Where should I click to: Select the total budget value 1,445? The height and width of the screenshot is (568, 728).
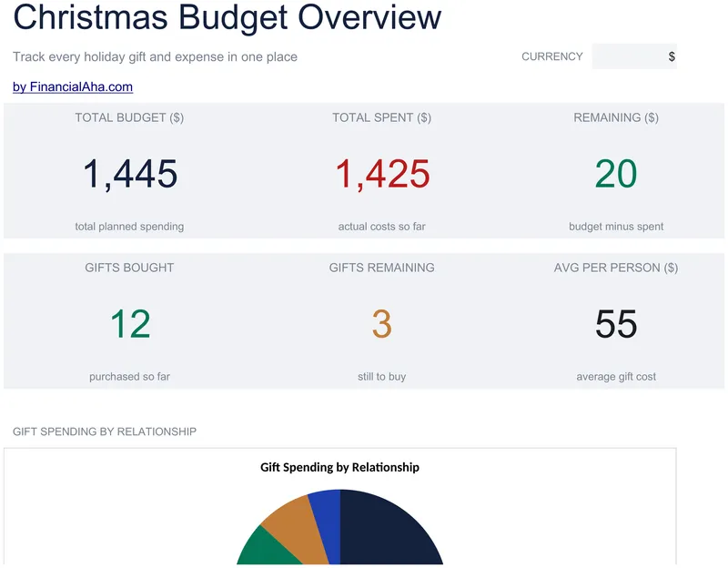130,174
